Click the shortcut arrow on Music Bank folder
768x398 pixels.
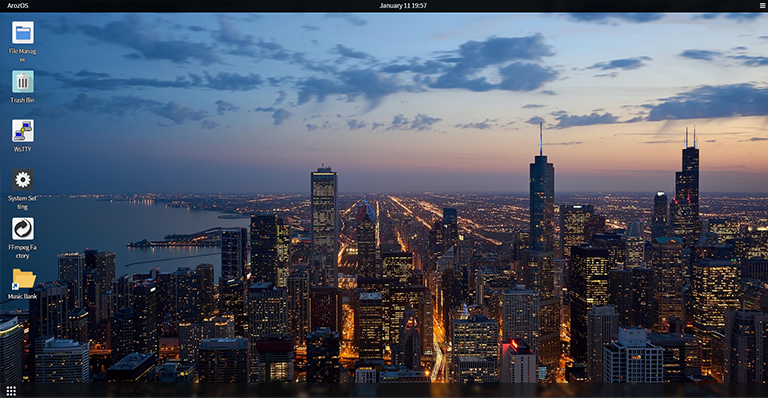[x=15, y=286]
